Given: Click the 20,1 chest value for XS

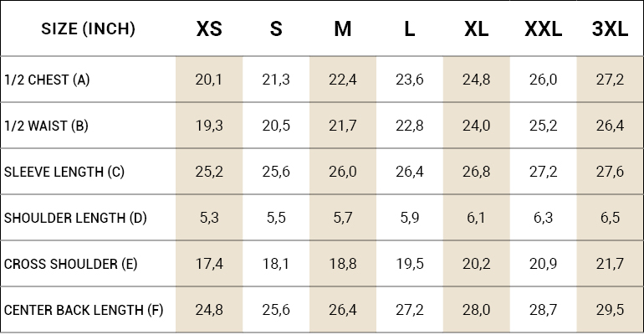Looking at the screenshot, I should pyautogui.click(x=209, y=80).
